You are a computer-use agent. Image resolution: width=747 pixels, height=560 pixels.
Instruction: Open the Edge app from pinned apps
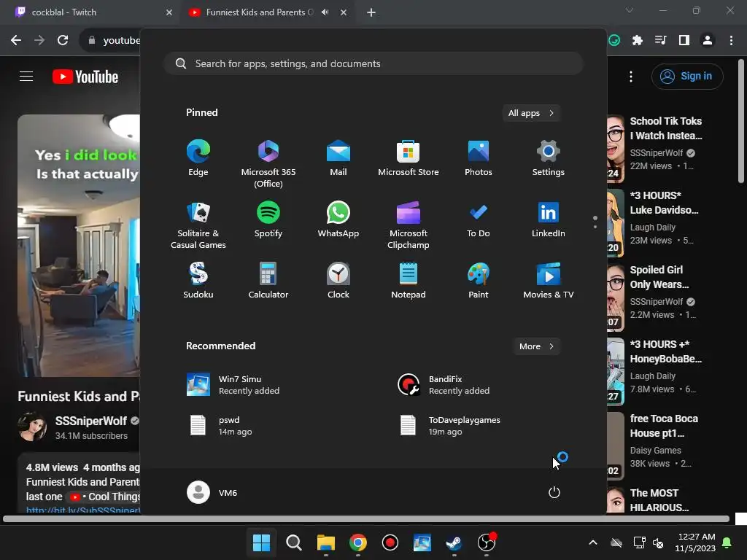coord(198,158)
